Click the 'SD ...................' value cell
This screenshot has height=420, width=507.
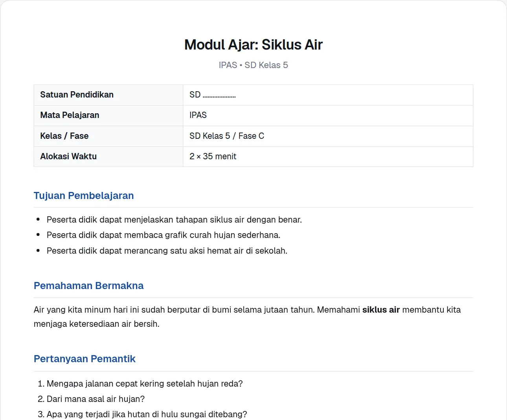(x=328, y=95)
